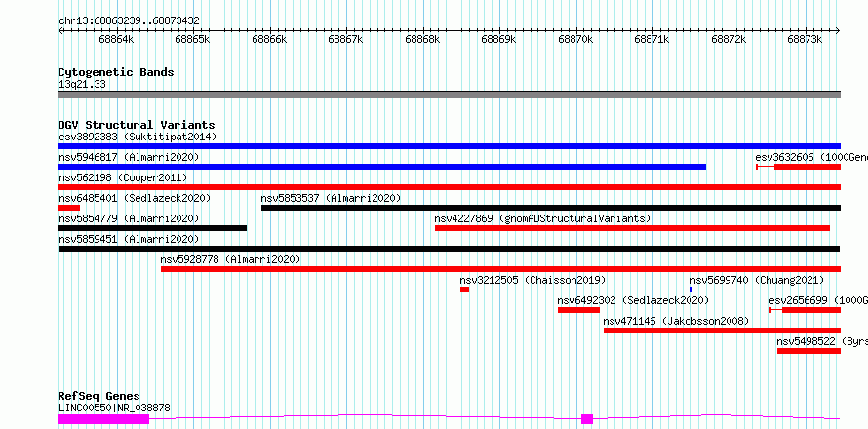Click the nsv3212505 (Chaisson2019) label
868x429 pixels.
[533, 280]
